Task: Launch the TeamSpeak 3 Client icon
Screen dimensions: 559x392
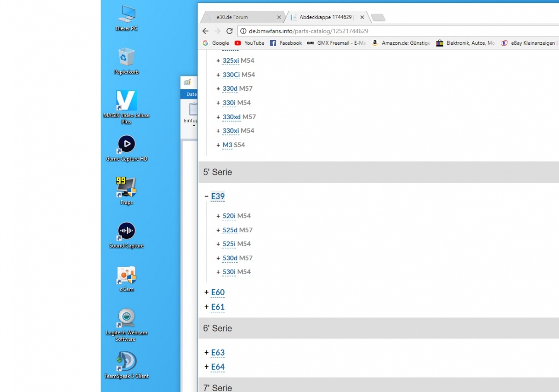Action: (126, 362)
